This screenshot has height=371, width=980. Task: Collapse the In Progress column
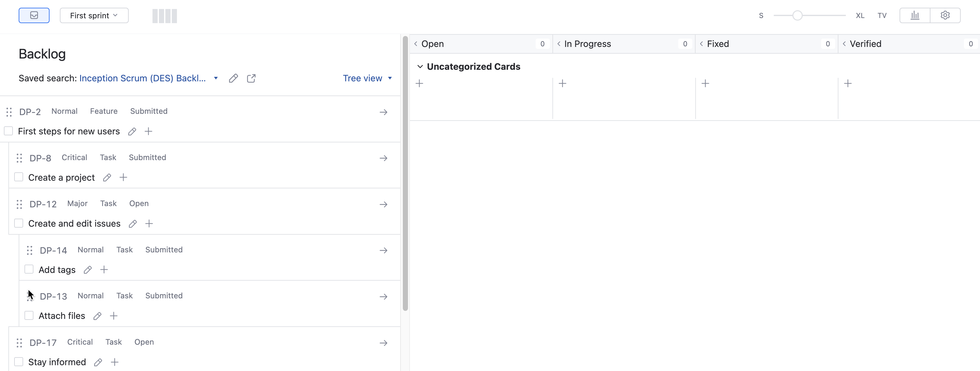tap(558, 44)
